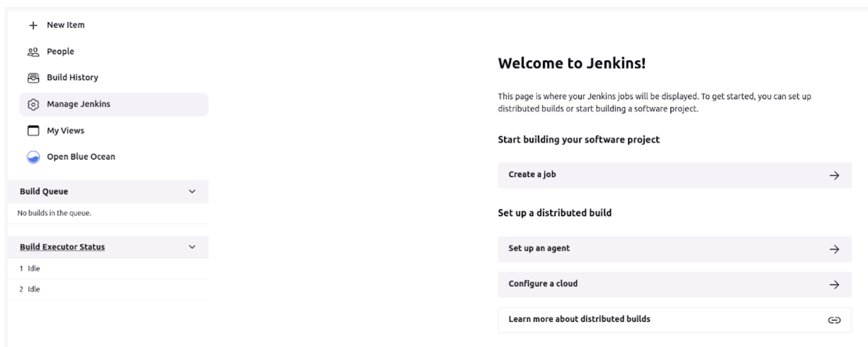The image size is (868, 347).
Task: Click the arrow icon on Configure a cloud
Action: tap(835, 284)
